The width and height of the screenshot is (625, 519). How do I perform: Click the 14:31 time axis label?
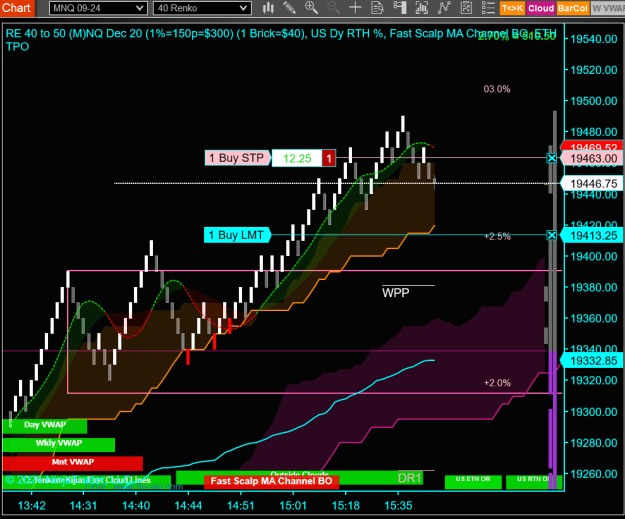pyautogui.click(x=83, y=506)
